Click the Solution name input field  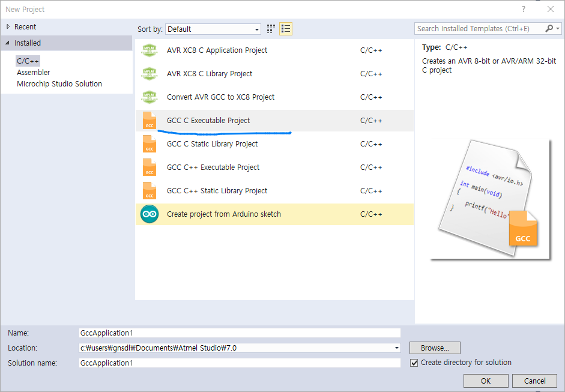pyautogui.click(x=240, y=363)
